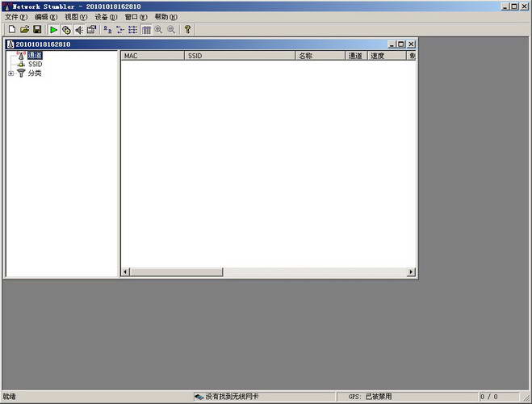Click the resize grip in the status bar corner

pyautogui.click(x=526, y=398)
